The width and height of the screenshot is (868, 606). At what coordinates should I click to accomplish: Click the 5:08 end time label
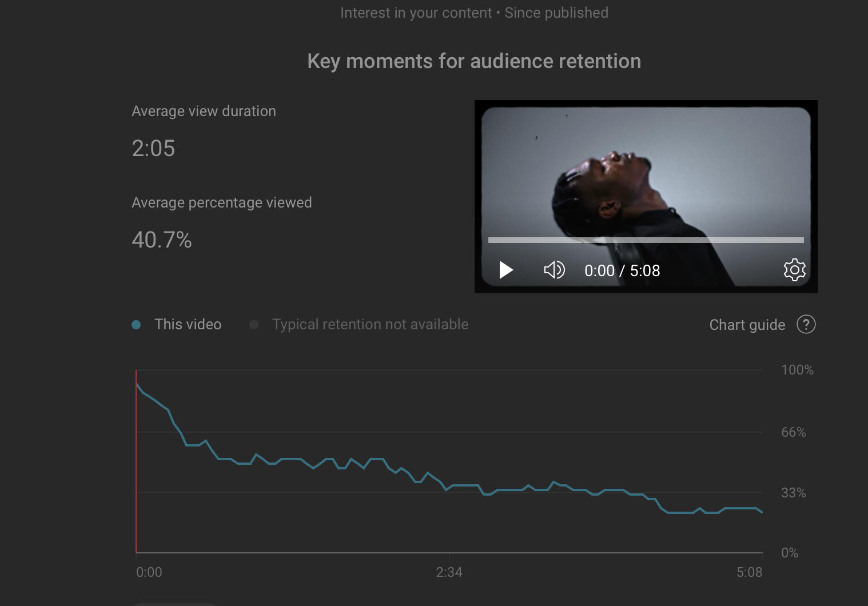coord(749,572)
